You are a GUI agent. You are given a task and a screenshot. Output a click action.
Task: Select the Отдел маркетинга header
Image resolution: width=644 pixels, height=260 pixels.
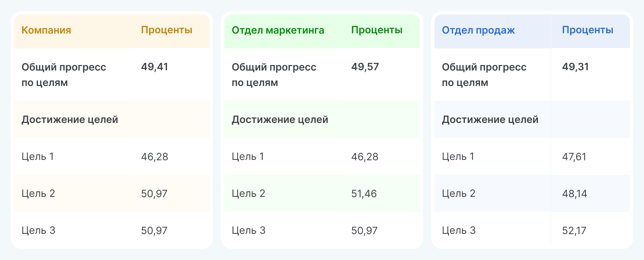(x=278, y=30)
